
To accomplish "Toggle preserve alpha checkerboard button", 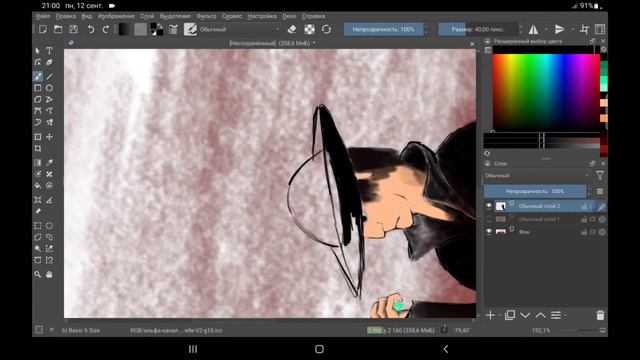I will click(x=309, y=29).
